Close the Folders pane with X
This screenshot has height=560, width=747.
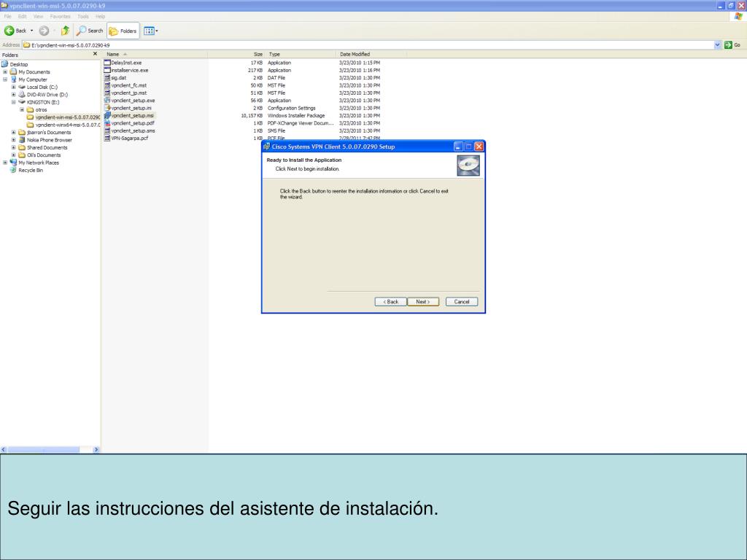tap(96, 54)
